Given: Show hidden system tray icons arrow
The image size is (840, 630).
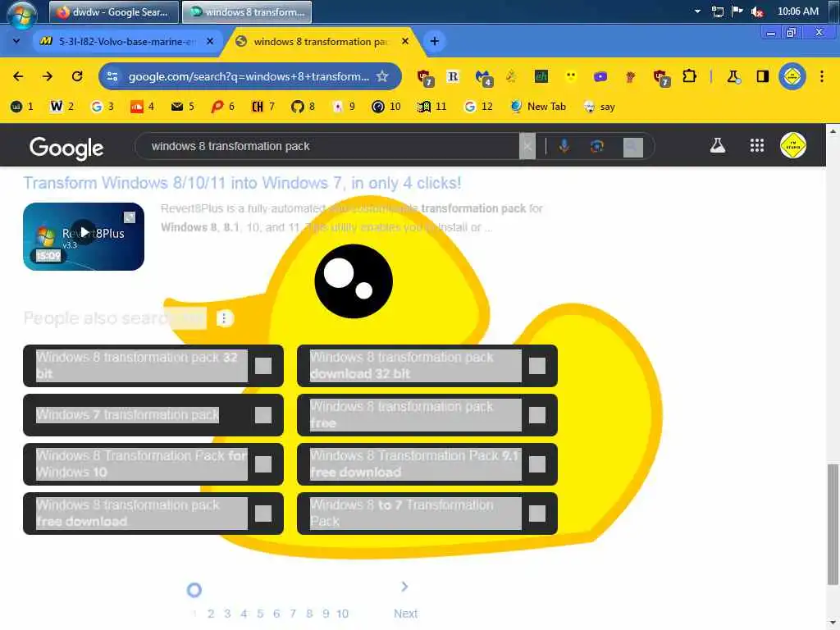Looking at the screenshot, I should coord(697,11).
